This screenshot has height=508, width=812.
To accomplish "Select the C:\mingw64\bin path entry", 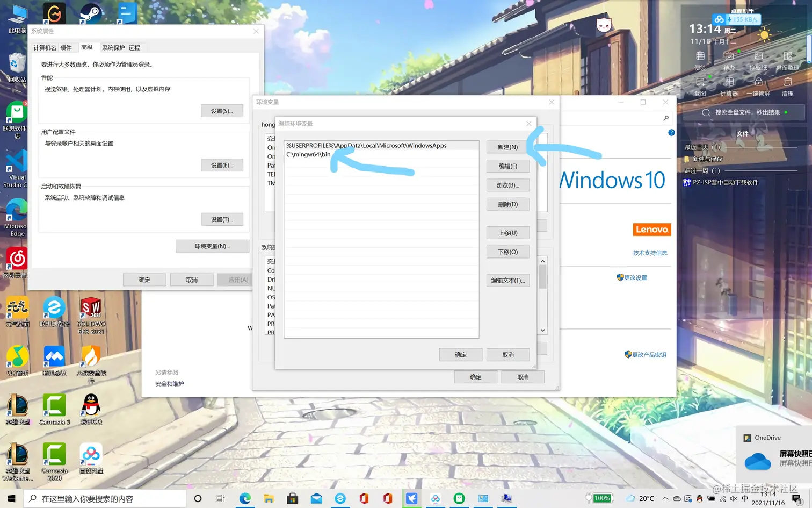I will point(381,154).
